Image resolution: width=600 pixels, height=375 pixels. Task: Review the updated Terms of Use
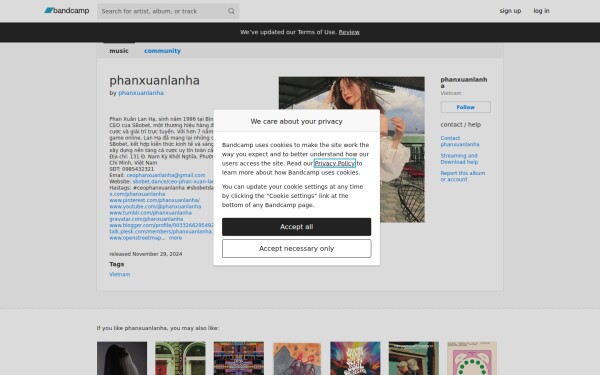(349, 32)
